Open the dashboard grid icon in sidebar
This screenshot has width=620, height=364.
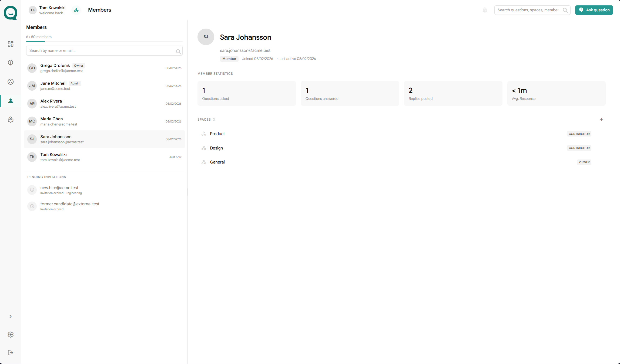coord(11,44)
